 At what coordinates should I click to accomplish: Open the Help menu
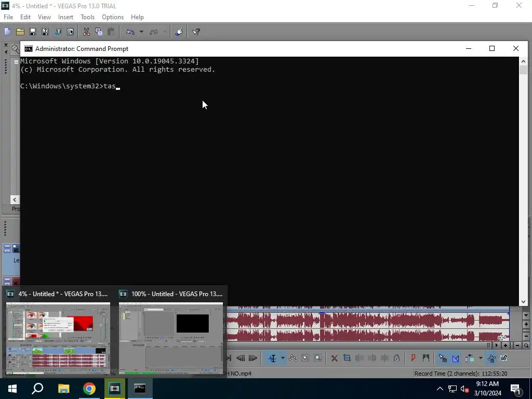(137, 17)
